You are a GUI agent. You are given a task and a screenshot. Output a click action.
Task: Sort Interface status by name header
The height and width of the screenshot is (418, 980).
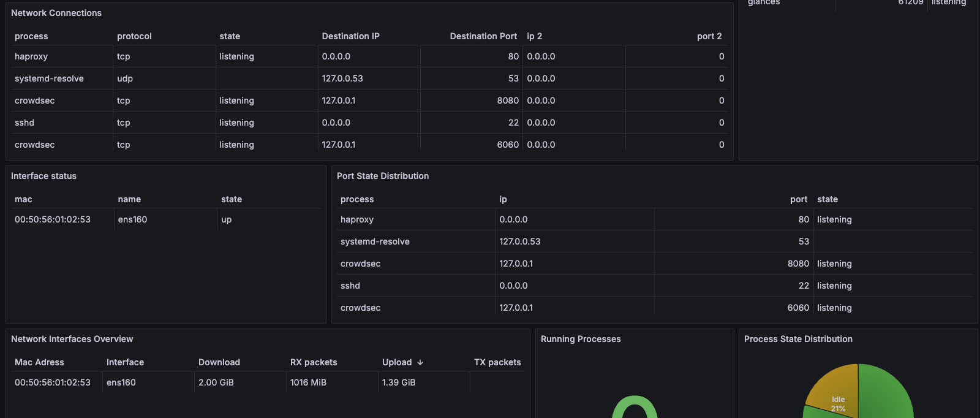[x=129, y=199]
